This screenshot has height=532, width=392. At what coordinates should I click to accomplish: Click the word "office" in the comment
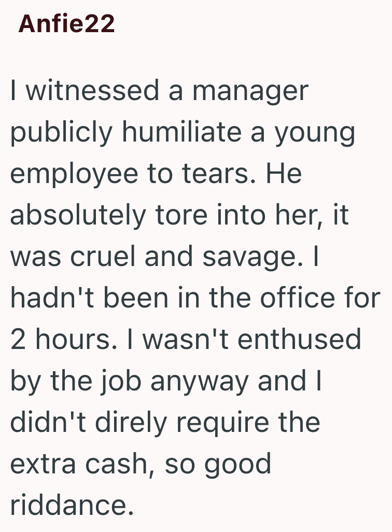(x=298, y=298)
